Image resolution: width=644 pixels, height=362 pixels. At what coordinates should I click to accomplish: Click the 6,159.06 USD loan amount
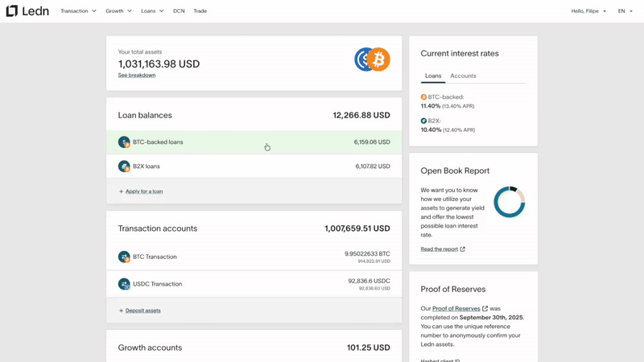click(x=372, y=142)
